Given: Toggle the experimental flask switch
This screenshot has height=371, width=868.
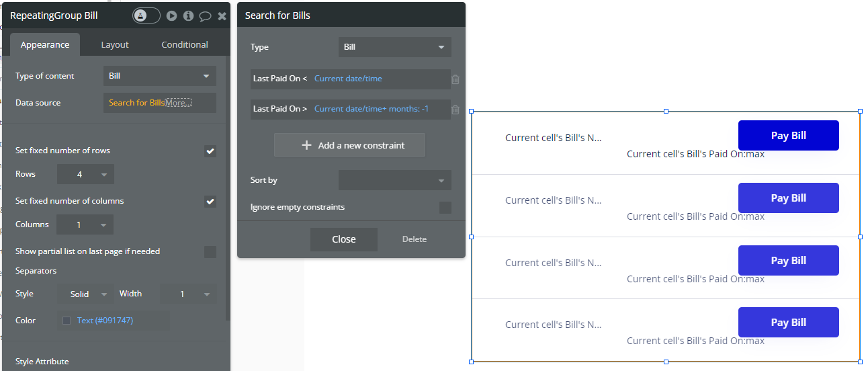Looking at the screenshot, I should (146, 15).
